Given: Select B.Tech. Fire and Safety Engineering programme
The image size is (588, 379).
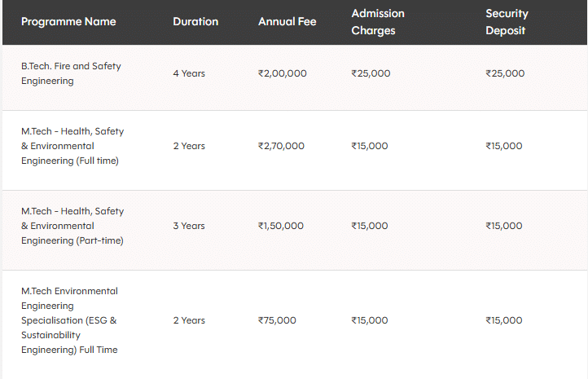Looking at the screenshot, I should pyautogui.click(x=71, y=73).
